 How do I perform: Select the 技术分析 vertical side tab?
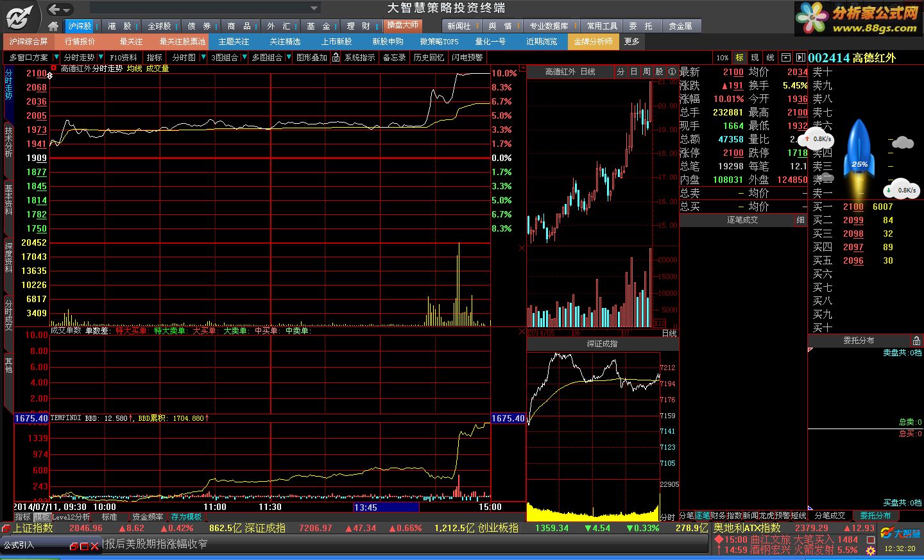click(x=8, y=142)
